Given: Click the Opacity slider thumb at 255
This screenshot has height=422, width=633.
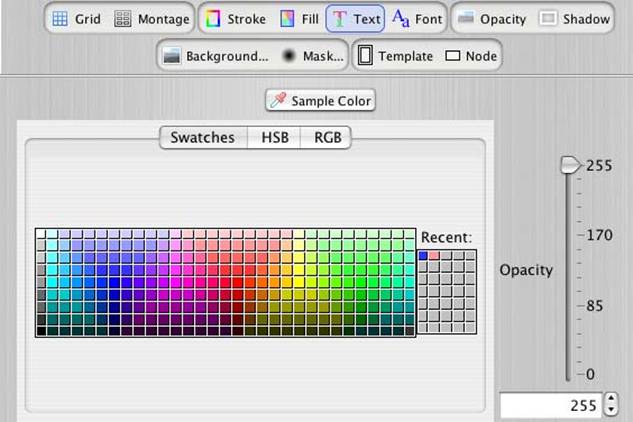Looking at the screenshot, I should (x=570, y=165).
